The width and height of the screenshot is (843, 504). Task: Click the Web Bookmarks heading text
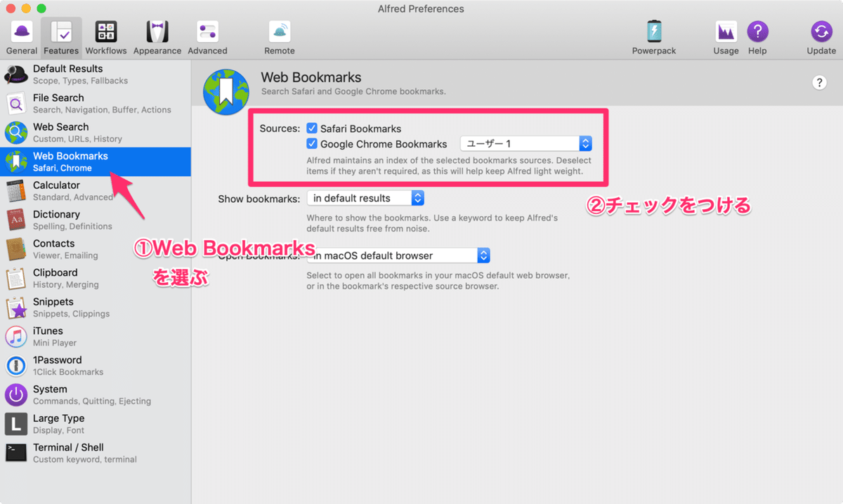tap(311, 77)
